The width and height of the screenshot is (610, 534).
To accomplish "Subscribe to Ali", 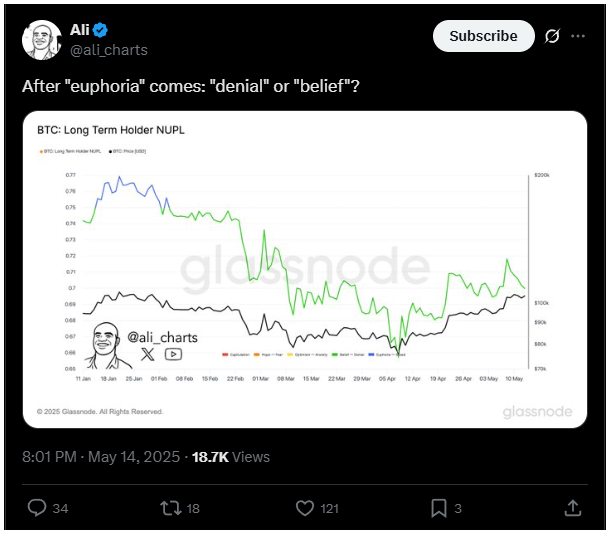I will [x=484, y=36].
